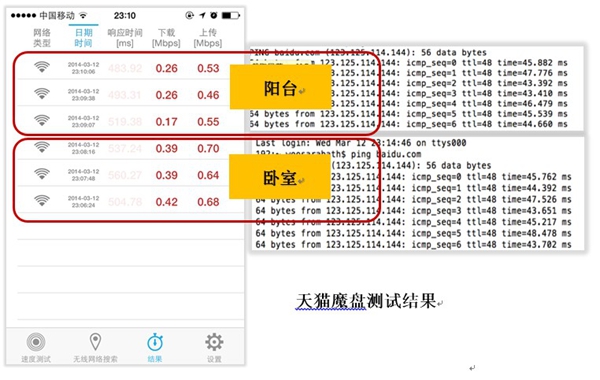Sort by upload [Mbps] column header
The width and height of the screenshot is (600, 380).
(208, 38)
